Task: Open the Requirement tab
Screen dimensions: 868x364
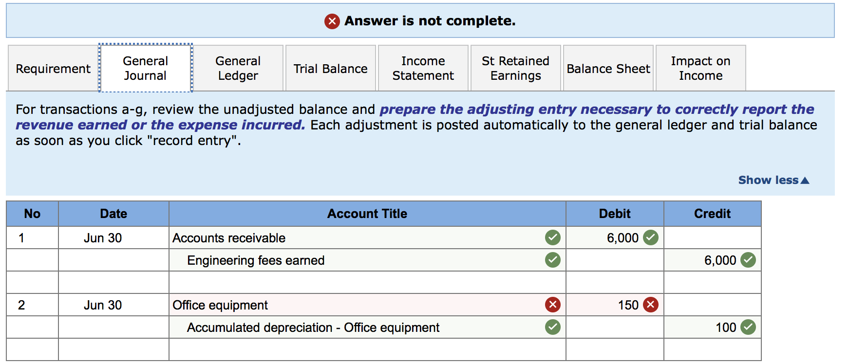Action: pyautogui.click(x=53, y=68)
